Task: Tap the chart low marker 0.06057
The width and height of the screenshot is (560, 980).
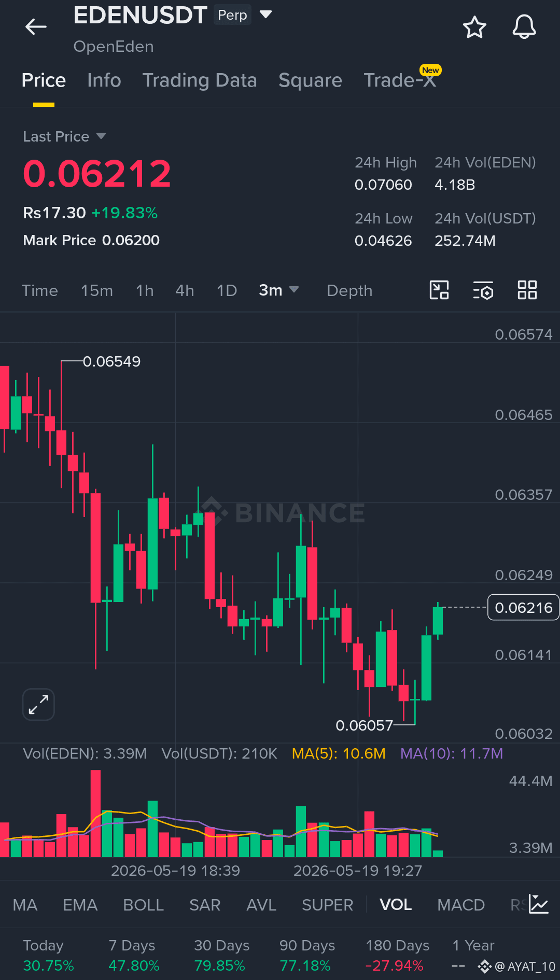Action: pyautogui.click(x=364, y=725)
